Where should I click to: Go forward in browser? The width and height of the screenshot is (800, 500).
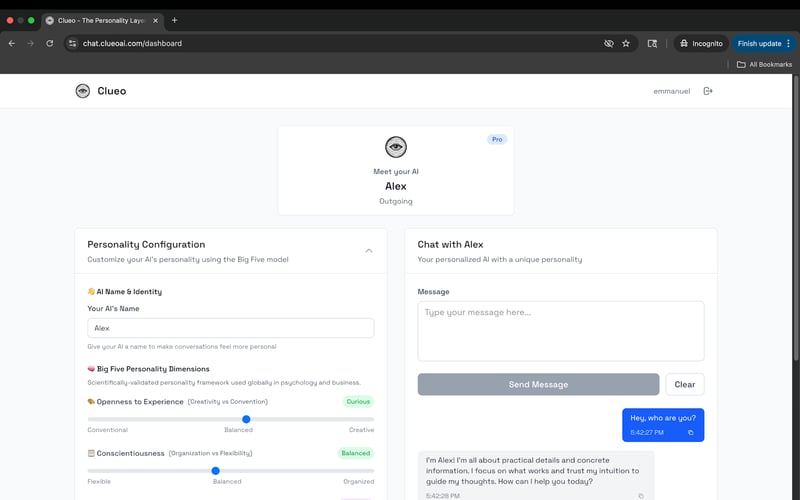pos(31,43)
